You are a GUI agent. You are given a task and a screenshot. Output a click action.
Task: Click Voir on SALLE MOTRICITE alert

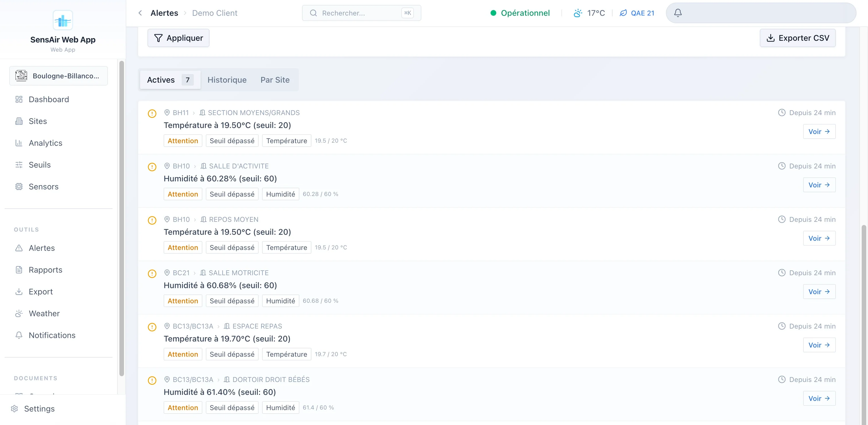tap(819, 292)
